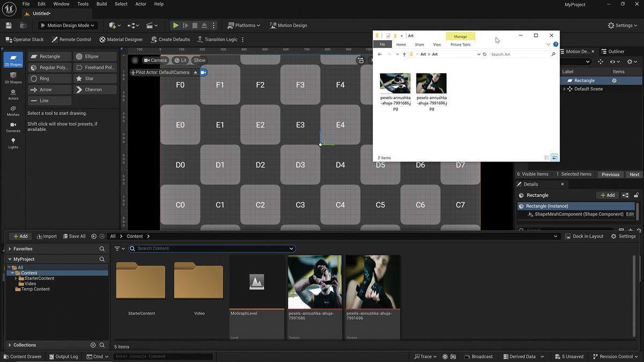Select the Rectangle shape tool
Image resolution: width=644 pixels, height=362 pixels.
tap(49, 56)
